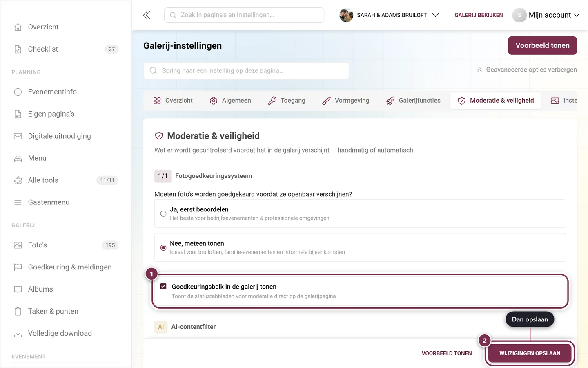Viewport: 588px width, 368px height.
Task: Expand the Mijn account dropdown chevron
Action: coord(577,15)
